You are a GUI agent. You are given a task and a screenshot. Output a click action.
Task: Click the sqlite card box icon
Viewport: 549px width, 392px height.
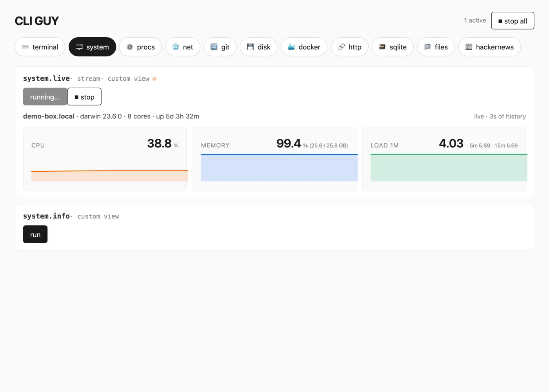(382, 47)
